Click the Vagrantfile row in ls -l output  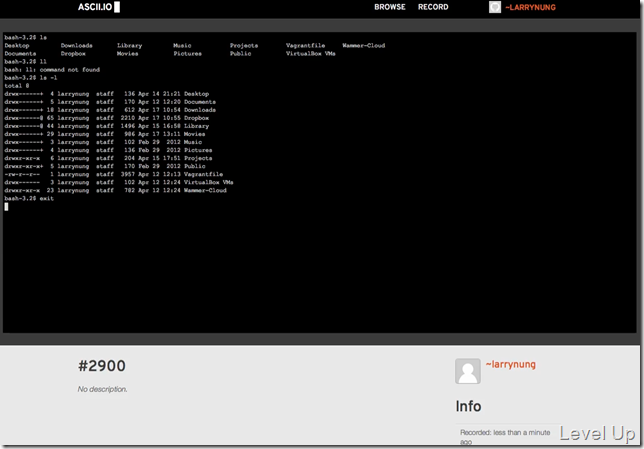114,174
